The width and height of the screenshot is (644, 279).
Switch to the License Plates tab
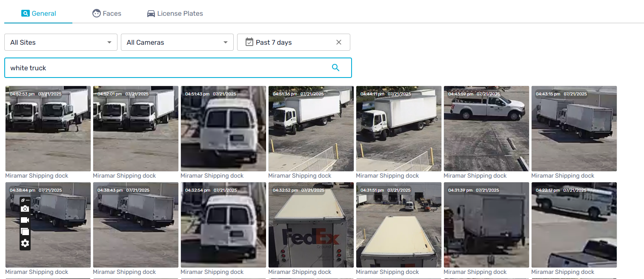pos(175,14)
